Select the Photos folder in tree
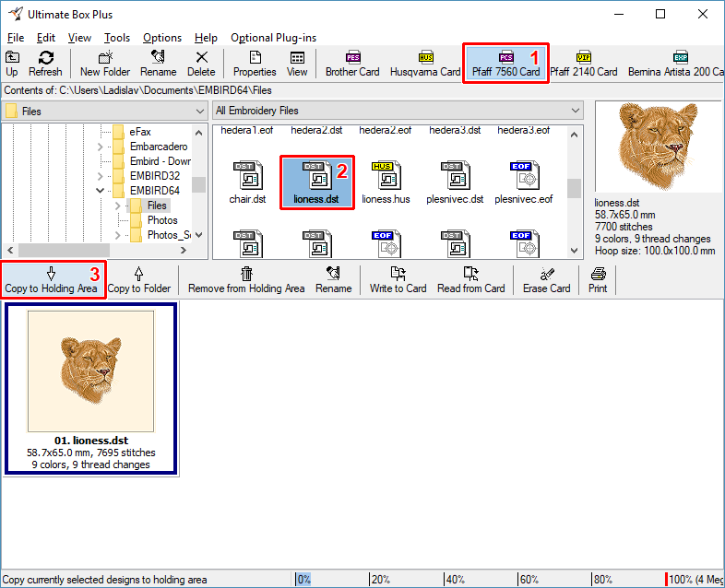Screen dimensions: 725x588 point(162,220)
